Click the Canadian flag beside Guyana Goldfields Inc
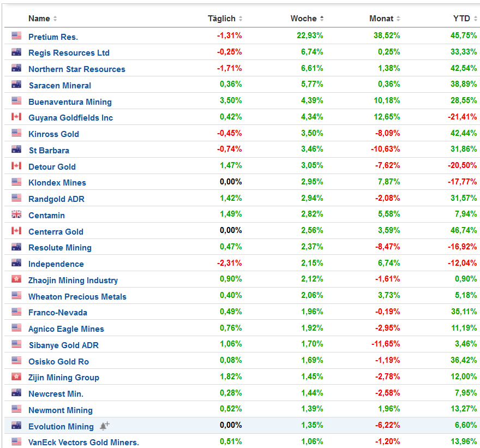480x448 pixels. click(16, 117)
